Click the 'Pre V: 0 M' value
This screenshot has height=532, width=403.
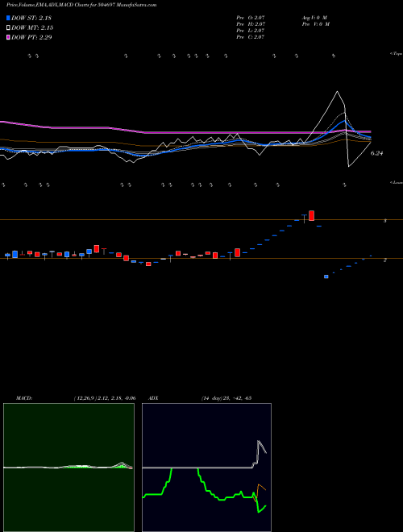315,24
